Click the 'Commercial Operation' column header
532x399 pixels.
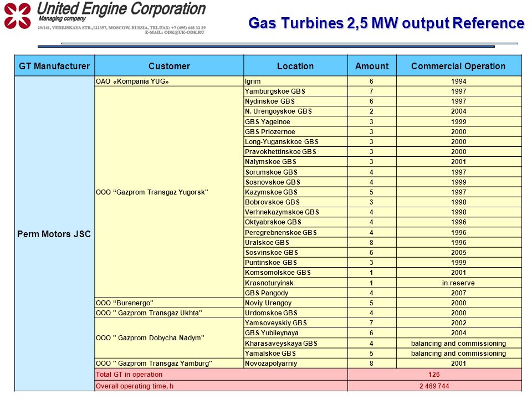[x=458, y=66]
